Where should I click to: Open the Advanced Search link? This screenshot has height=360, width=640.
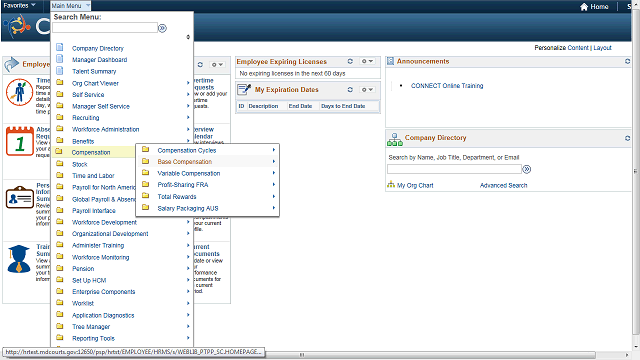tap(503, 185)
